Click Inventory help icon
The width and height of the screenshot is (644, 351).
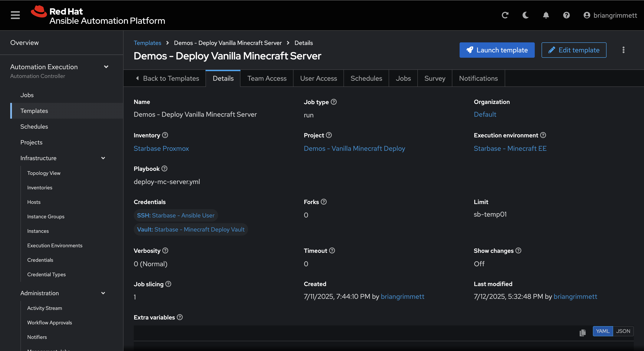tap(165, 135)
